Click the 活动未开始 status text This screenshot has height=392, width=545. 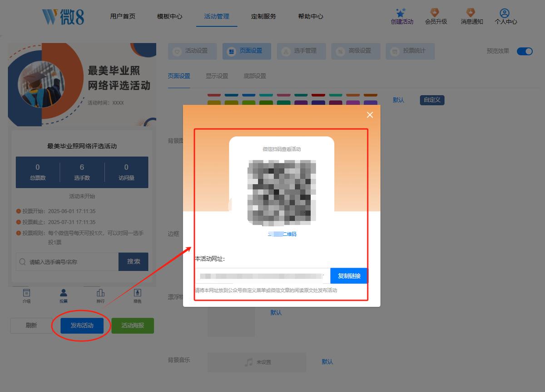(82, 196)
